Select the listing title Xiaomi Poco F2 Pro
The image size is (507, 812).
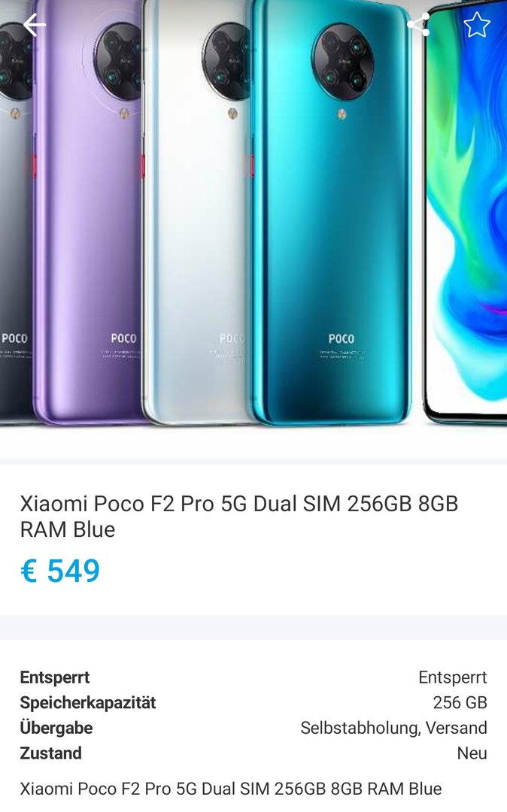click(238, 517)
